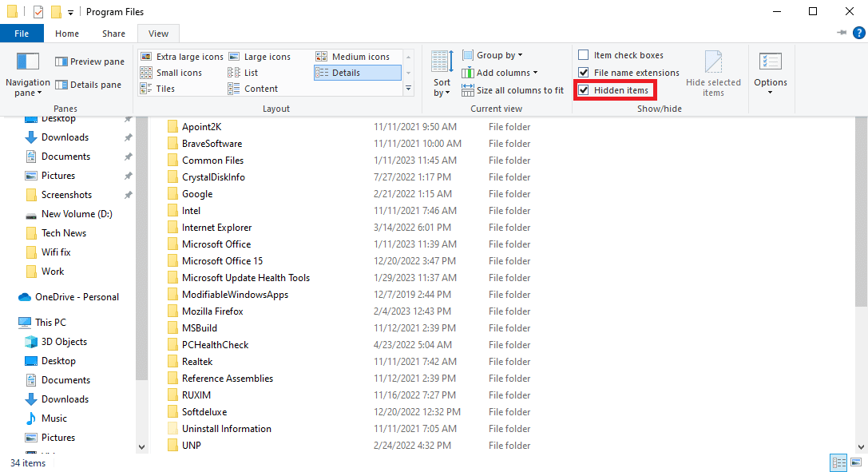Open Downloads in Quick access
The height and width of the screenshot is (472, 868).
click(x=65, y=137)
